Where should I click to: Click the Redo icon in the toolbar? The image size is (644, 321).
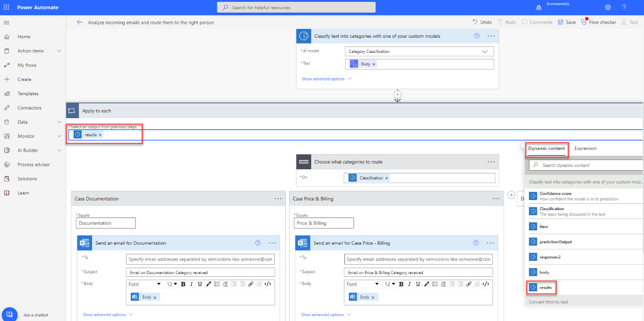pos(501,22)
